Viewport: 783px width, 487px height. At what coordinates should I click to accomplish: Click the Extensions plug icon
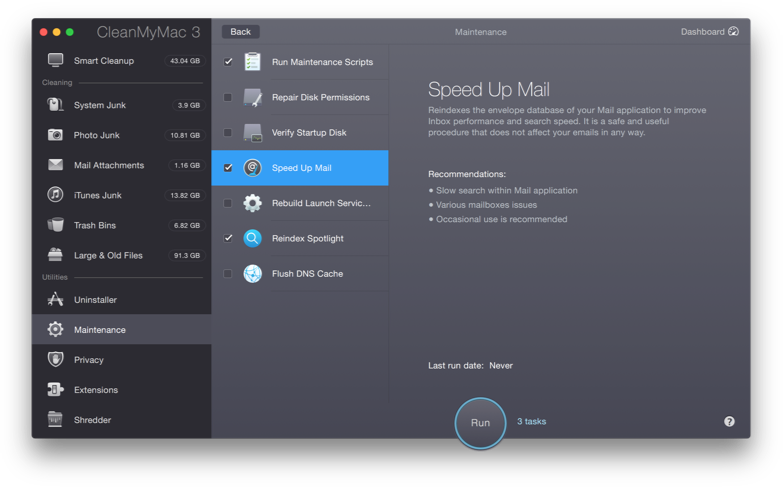(x=55, y=390)
